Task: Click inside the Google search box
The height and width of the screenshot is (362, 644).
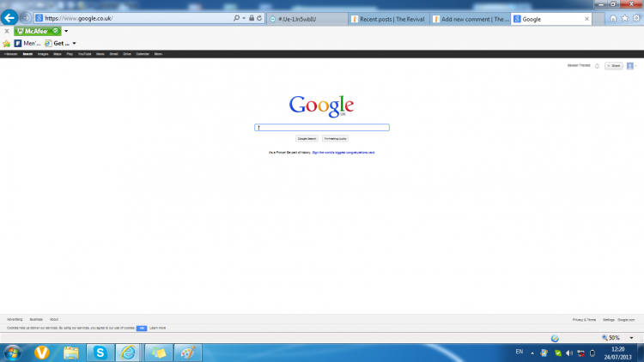Action: (322, 128)
